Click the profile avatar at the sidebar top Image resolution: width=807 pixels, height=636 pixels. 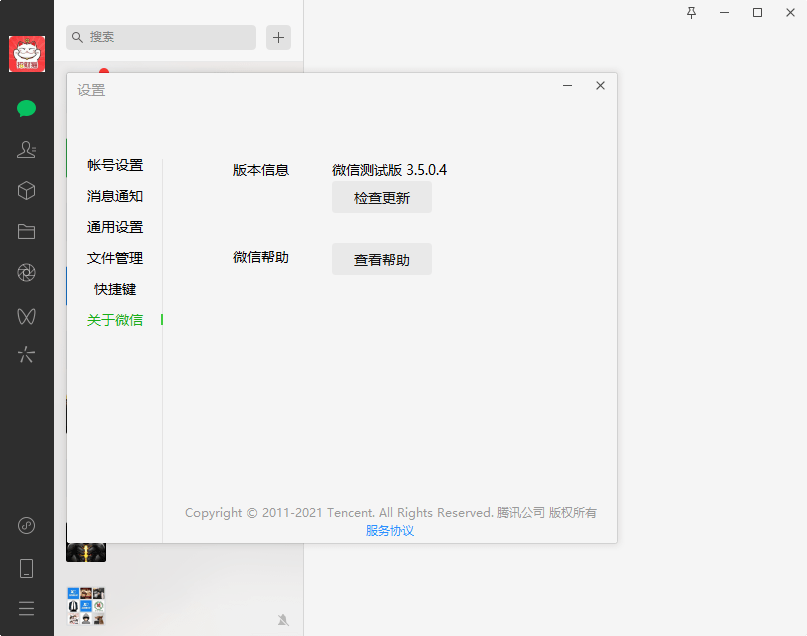(x=27, y=54)
